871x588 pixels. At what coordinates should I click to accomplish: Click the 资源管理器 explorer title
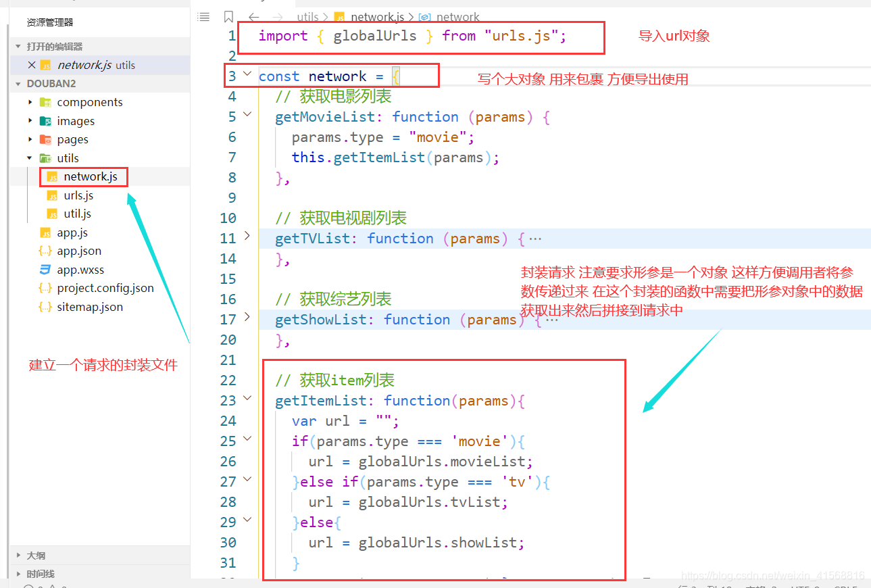click(50, 22)
